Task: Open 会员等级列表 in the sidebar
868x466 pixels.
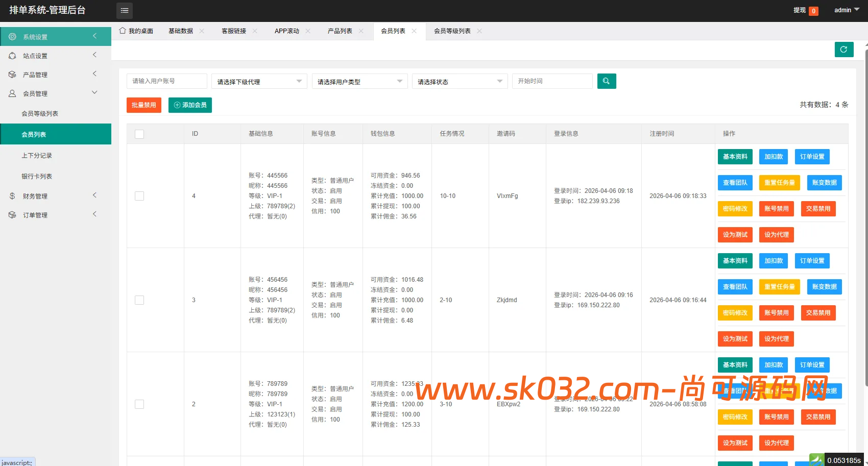Action: click(56, 113)
